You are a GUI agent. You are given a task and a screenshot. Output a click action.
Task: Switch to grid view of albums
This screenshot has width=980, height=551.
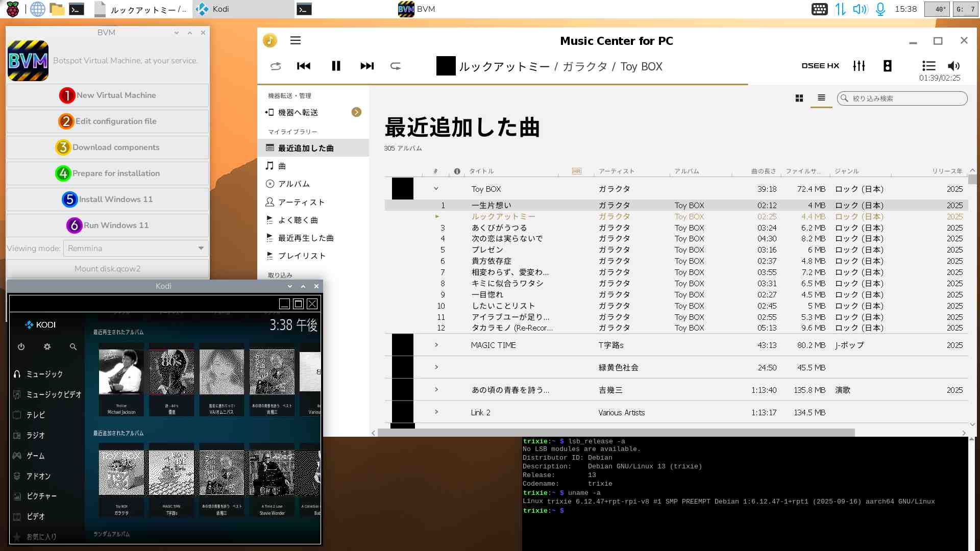(x=799, y=98)
